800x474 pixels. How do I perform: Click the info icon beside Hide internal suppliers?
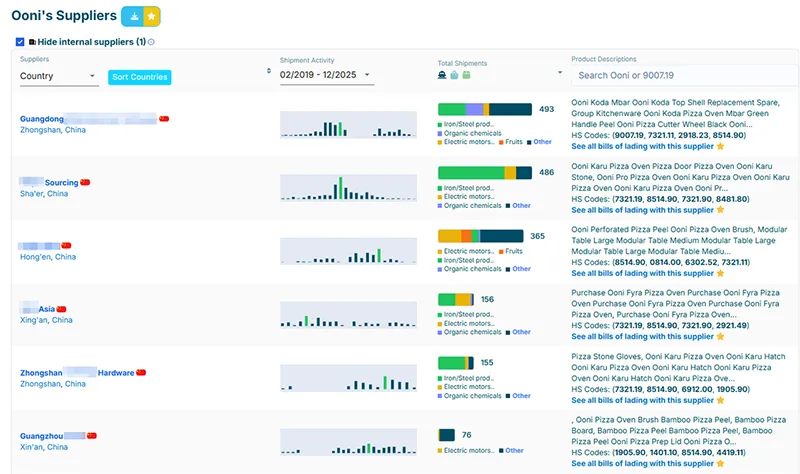point(151,42)
